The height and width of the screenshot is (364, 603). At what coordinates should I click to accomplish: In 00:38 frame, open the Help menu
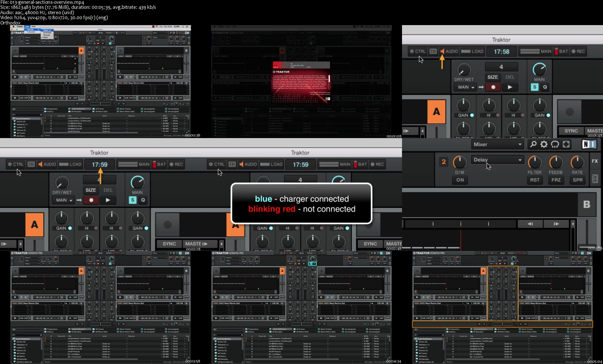coord(33,26)
